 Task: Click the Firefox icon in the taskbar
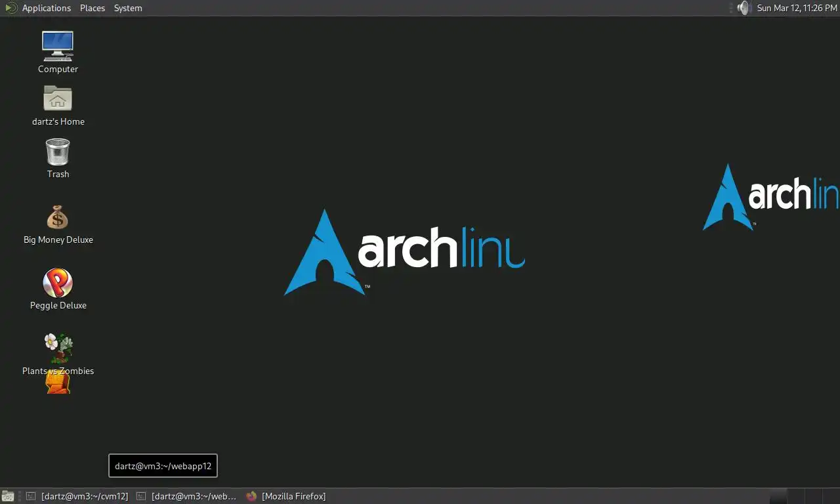coord(251,496)
